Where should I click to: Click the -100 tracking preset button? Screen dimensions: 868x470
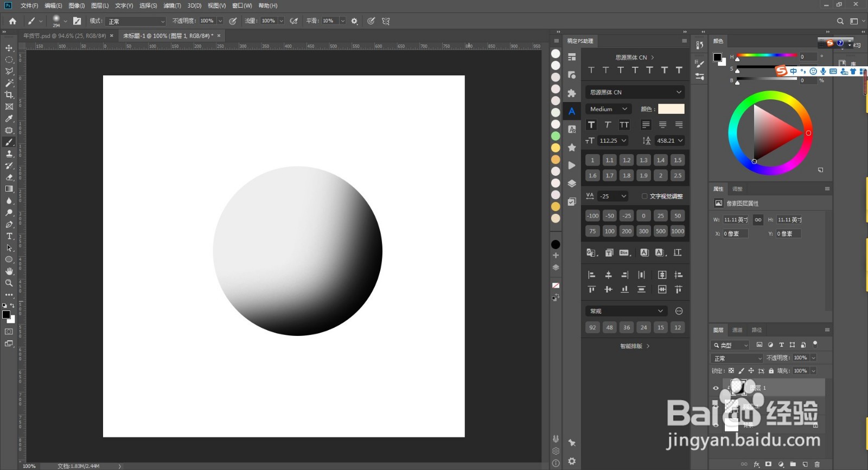[x=592, y=216]
